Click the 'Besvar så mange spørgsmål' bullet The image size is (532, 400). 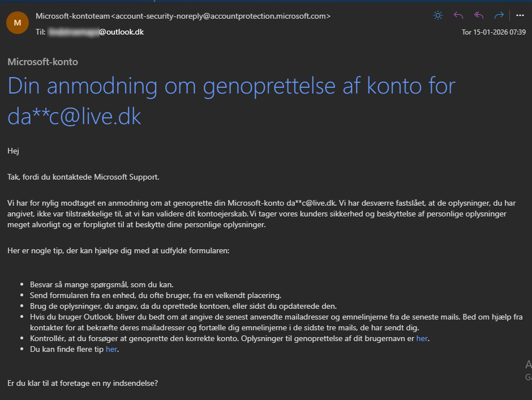click(x=102, y=284)
